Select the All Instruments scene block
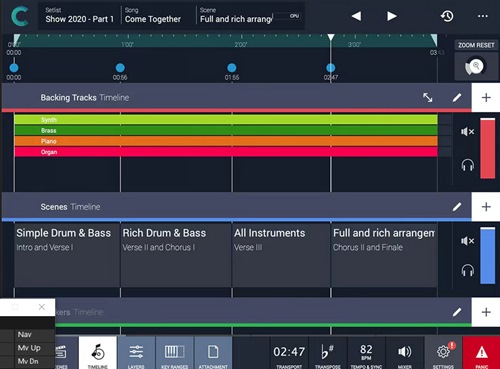Viewport: 500px width, 369px height. [281, 255]
